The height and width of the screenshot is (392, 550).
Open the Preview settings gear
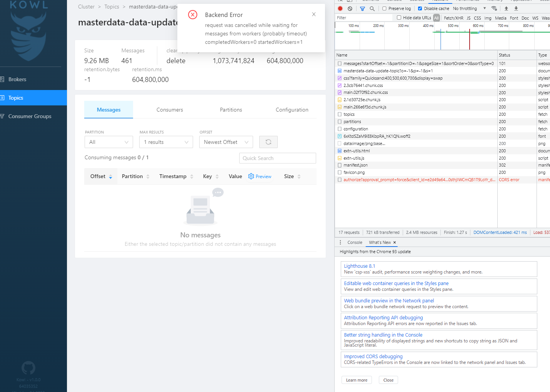click(251, 176)
